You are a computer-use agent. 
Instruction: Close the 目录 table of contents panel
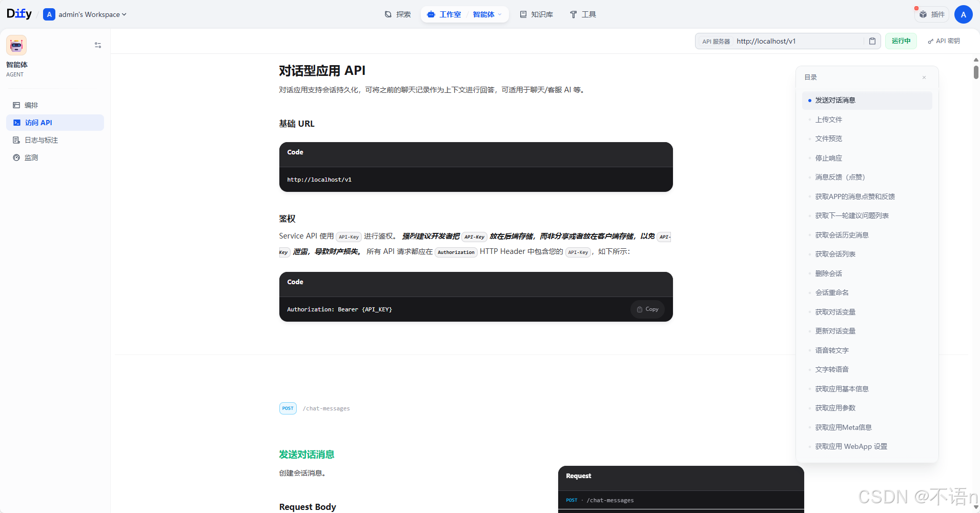[924, 77]
